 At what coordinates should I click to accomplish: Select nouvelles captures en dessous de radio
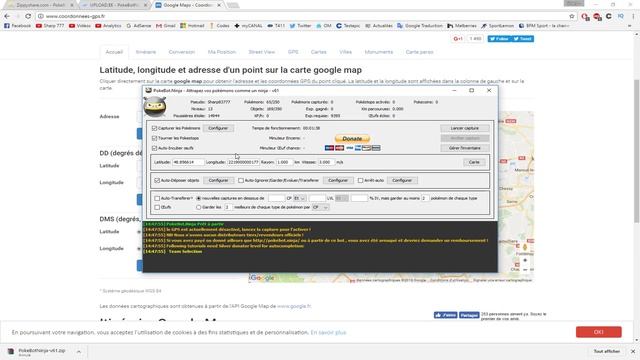(x=199, y=198)
